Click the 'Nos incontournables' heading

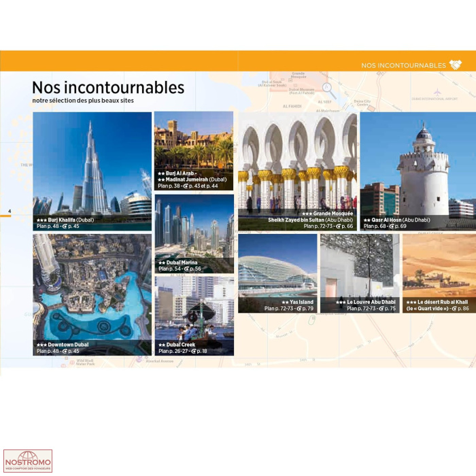point(108,88)
